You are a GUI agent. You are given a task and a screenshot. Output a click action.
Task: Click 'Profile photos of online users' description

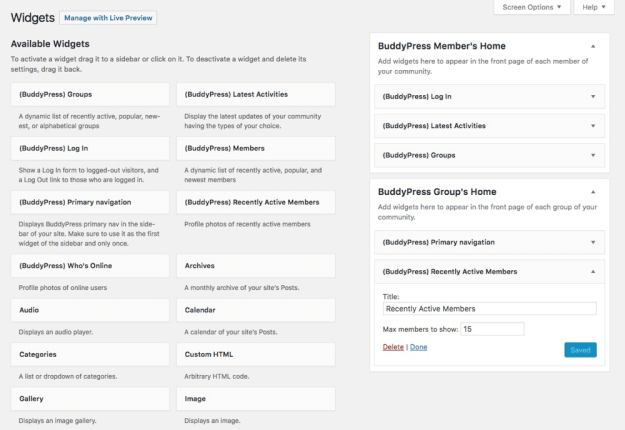63,288
